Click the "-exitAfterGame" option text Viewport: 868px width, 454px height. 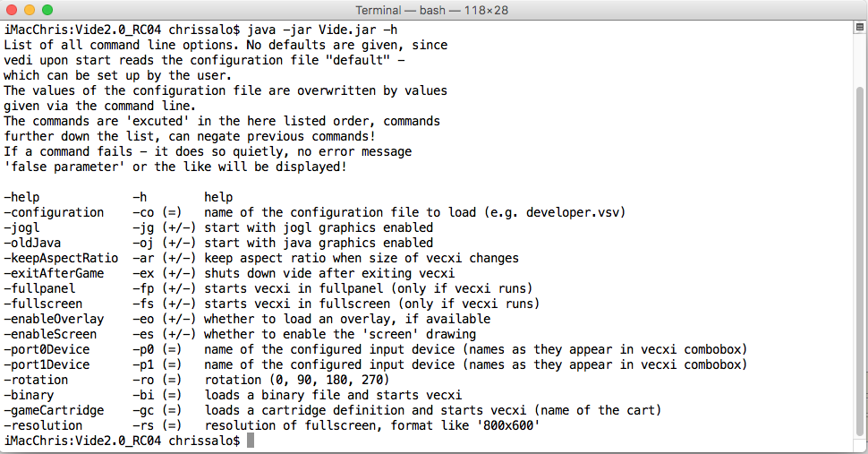click(55, 273)
